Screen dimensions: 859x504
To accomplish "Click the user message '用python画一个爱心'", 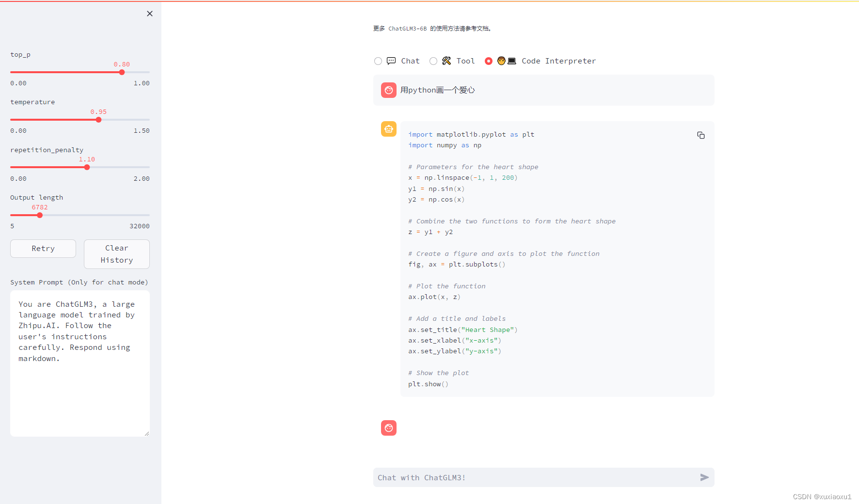I will pyautogui.click(x=437, y=90).
